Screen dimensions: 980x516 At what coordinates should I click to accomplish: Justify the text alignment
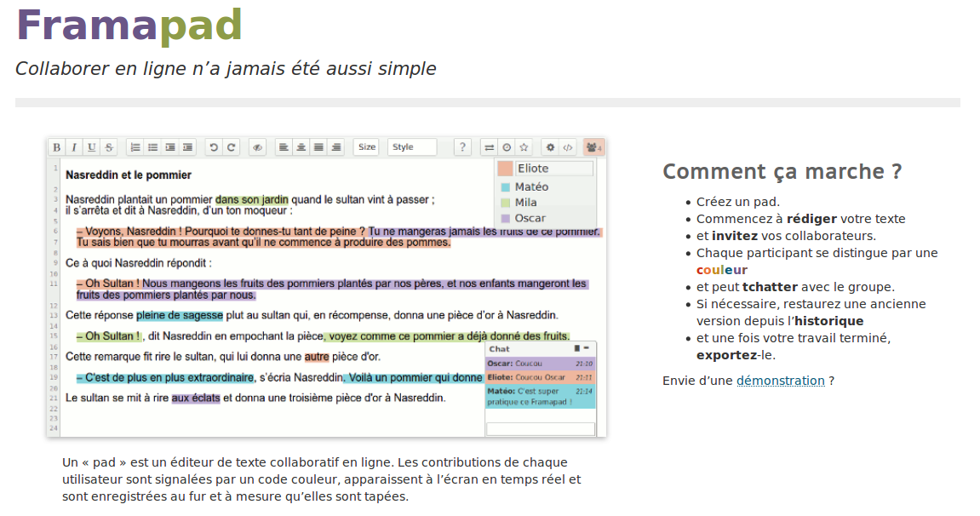tap(318, 147)
